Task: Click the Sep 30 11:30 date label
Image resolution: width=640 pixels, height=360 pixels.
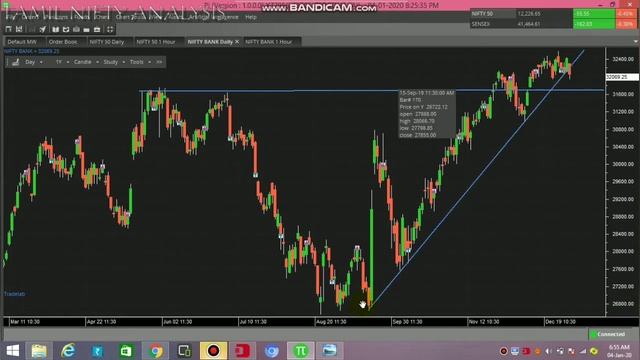Action: pyautogui.click(x=407, y=322)
